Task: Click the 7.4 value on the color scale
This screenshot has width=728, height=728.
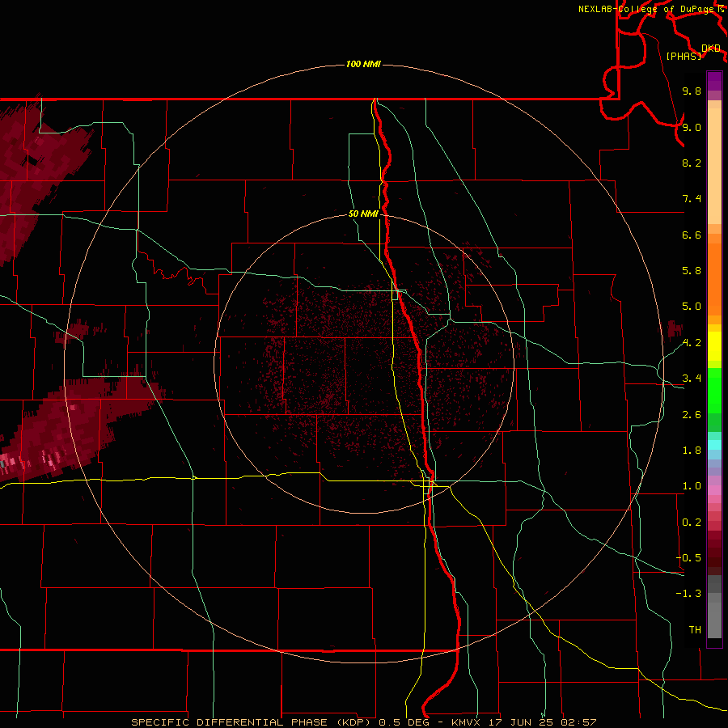Action: [692, 199]
